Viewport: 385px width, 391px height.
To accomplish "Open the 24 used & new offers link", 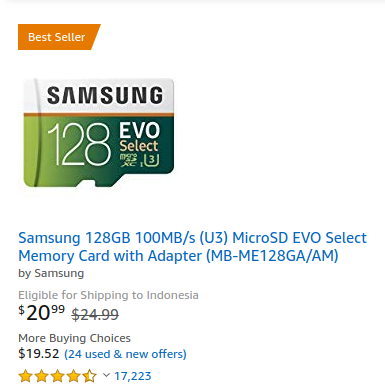I will [x=125, y=354].
